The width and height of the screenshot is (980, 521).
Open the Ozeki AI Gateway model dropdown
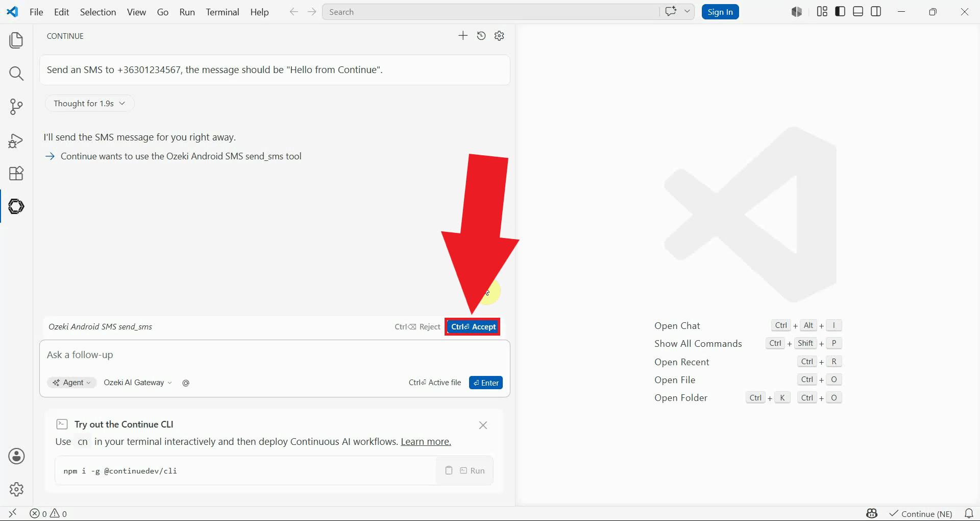[x=138, y=383]
